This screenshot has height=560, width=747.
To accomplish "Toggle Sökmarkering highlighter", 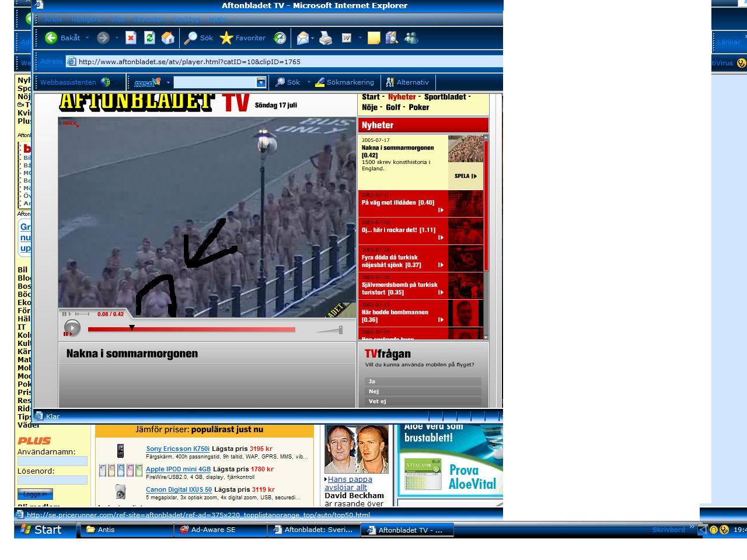I will pos(344,82).
